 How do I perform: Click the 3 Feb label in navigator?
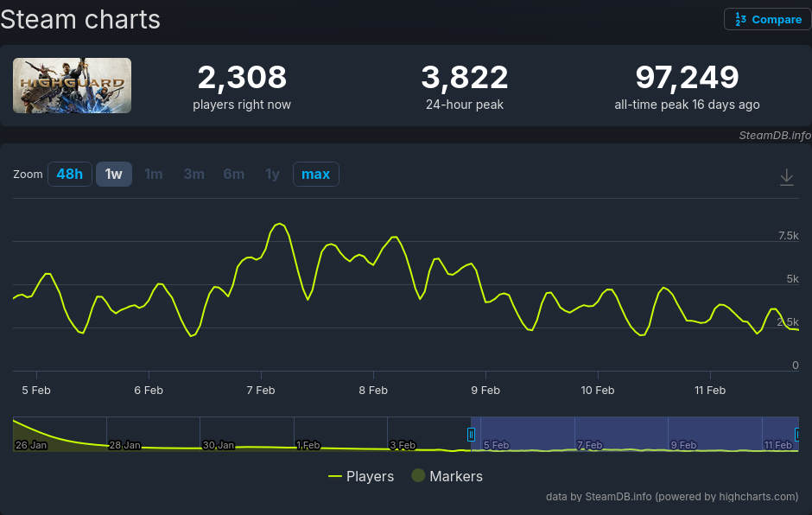pyautogui.click(x=403, y=445)
